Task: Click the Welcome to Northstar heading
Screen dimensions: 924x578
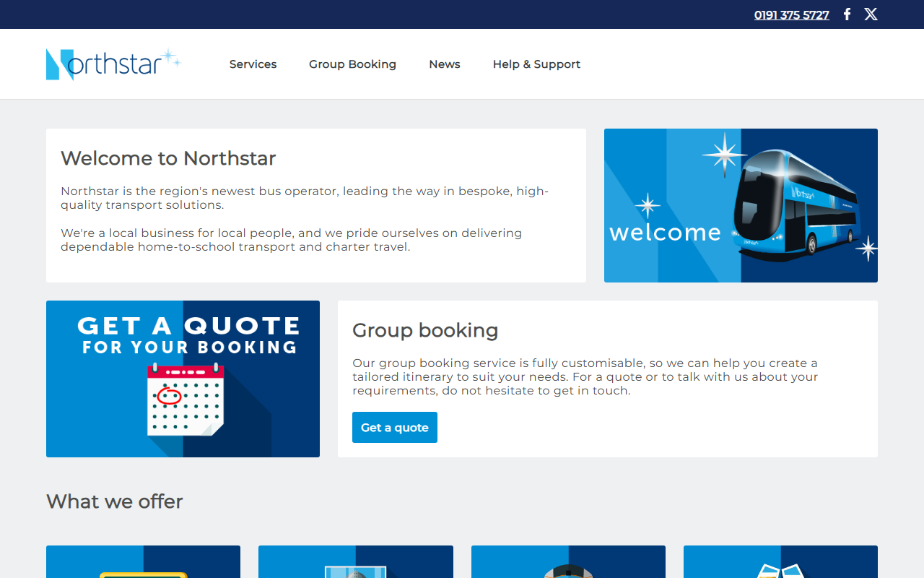Action: pos(168,158)
